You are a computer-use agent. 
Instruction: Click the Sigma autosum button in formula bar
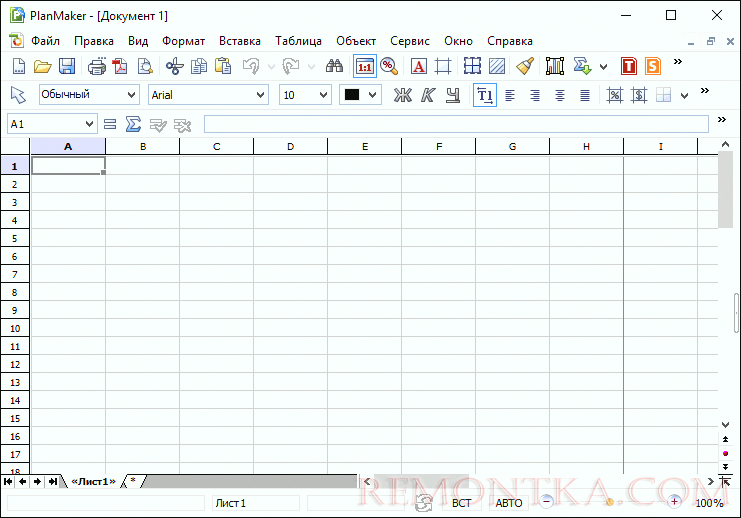133,124
